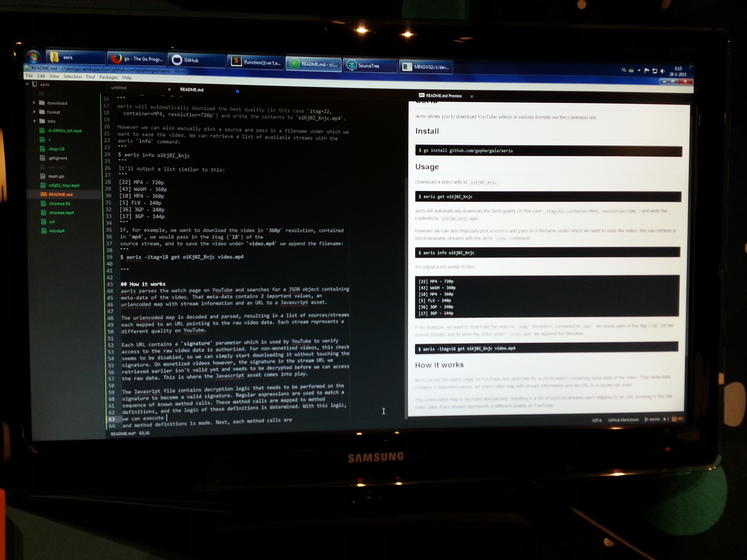The image size is (747, 560).
Task: Click the modified-file dot on the README.md tab
Action: pyautogui.click(x=237, y=91)
